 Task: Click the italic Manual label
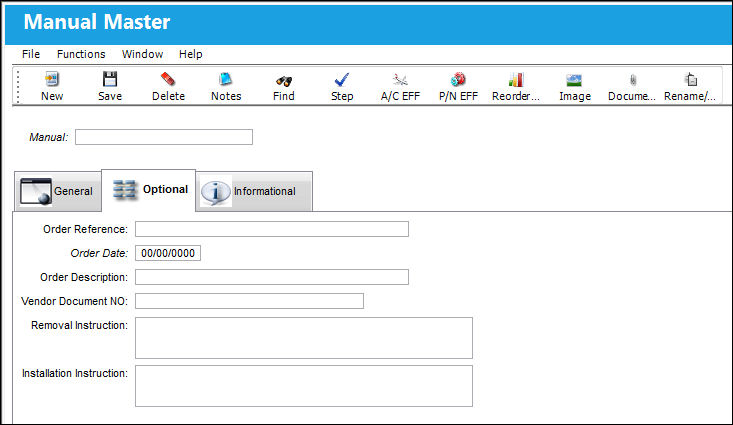point(49,137)
